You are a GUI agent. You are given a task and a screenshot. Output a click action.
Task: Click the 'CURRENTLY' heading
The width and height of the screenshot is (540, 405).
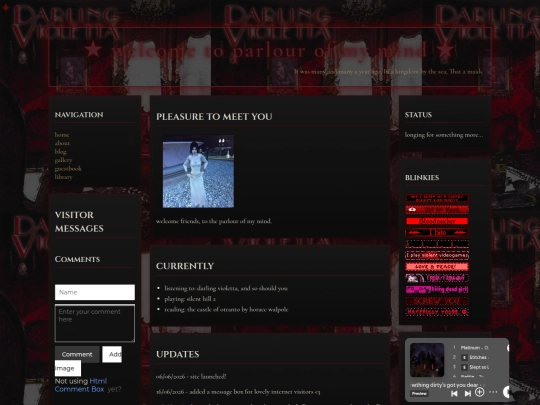point(185,266)
